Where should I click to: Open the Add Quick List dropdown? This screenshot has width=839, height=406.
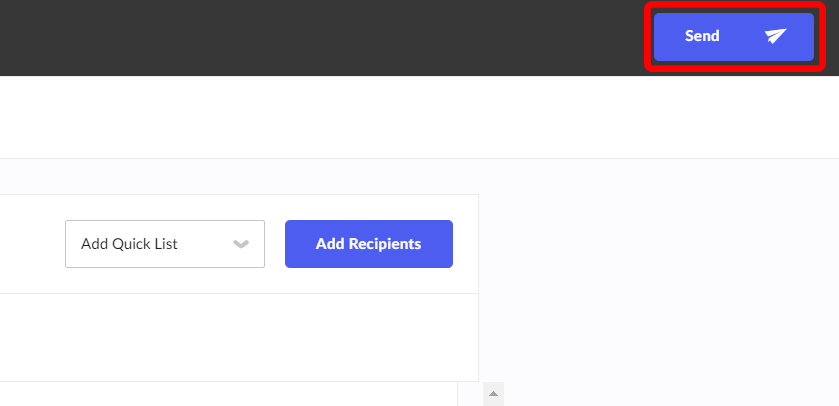click(165, 244)
